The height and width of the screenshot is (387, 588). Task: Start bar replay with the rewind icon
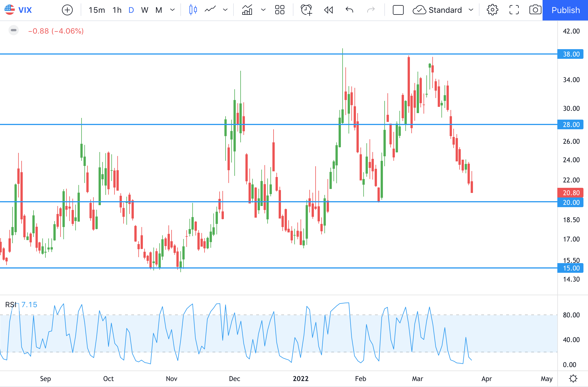(328, 10)
